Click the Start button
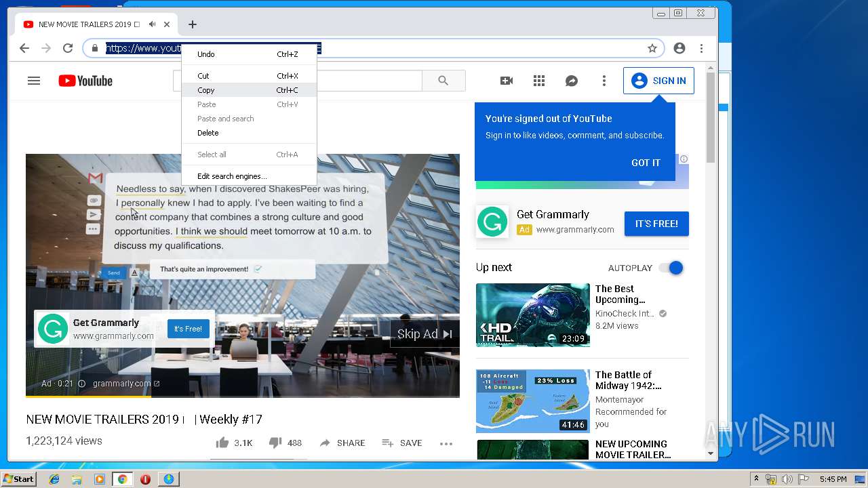This screenshot has width=868, height=488. pyautogui.click(x=18, y=479)
